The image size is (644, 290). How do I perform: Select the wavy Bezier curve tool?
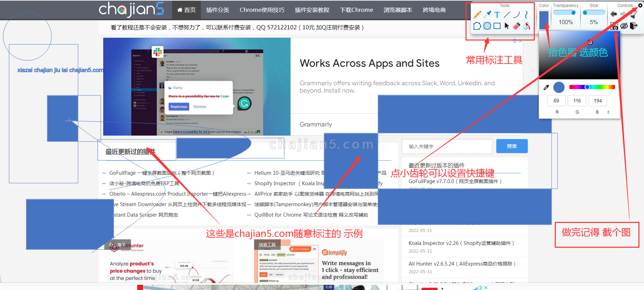526,15
